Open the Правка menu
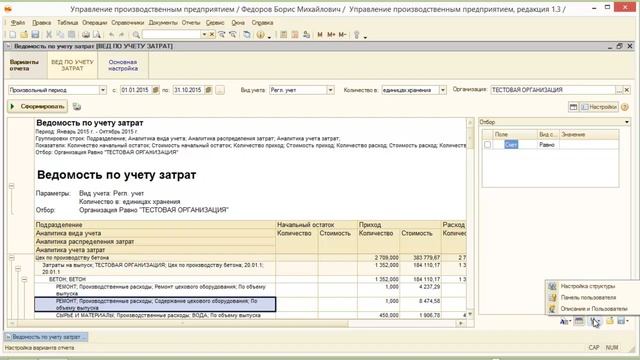Viewport: 640px width, 360px height. 42,23
